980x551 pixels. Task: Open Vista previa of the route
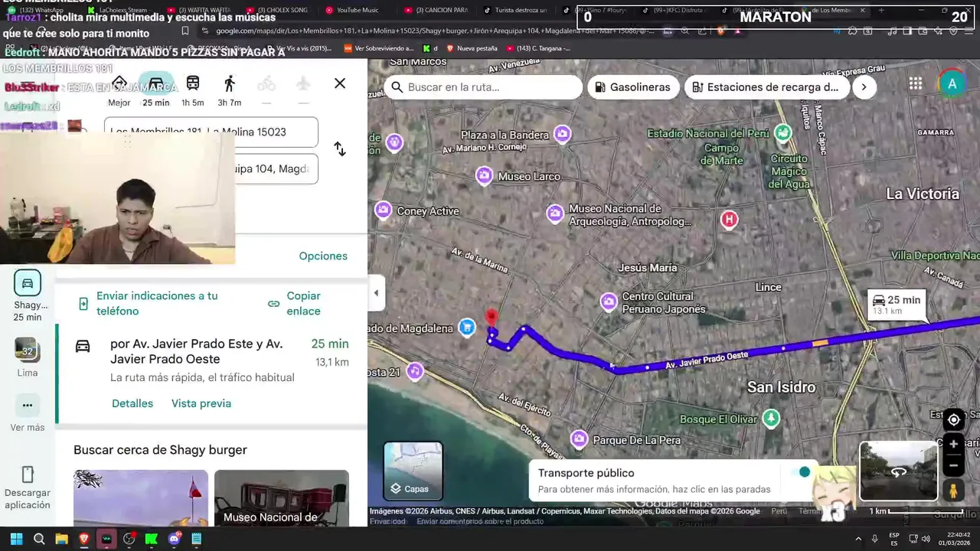[201, 403]
